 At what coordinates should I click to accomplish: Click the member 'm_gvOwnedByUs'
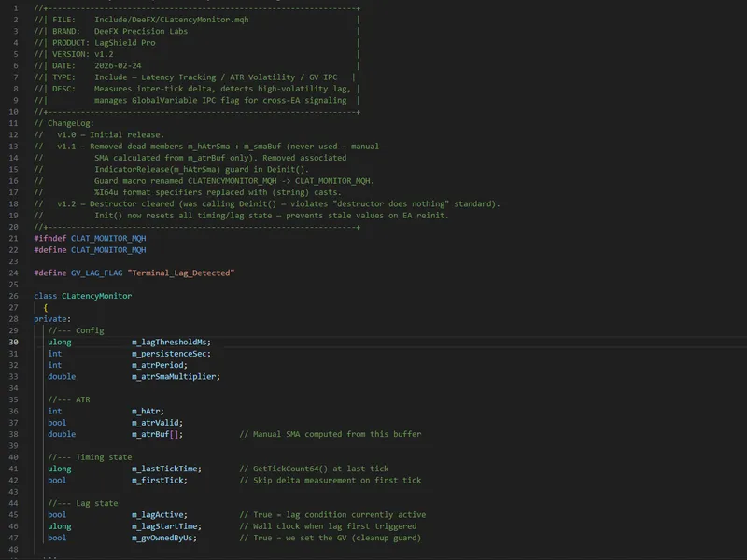[x=162, y=538]
